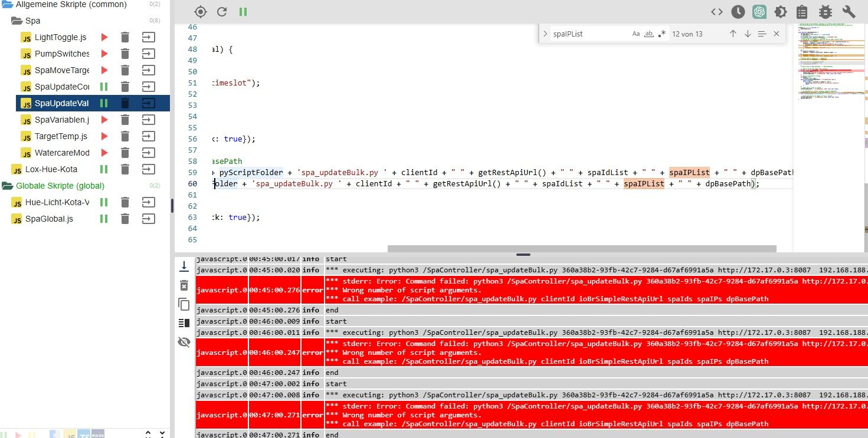Toggle regular expression search option
The image size is (868, 438).
pyautogui.click(x=662, y=34)
